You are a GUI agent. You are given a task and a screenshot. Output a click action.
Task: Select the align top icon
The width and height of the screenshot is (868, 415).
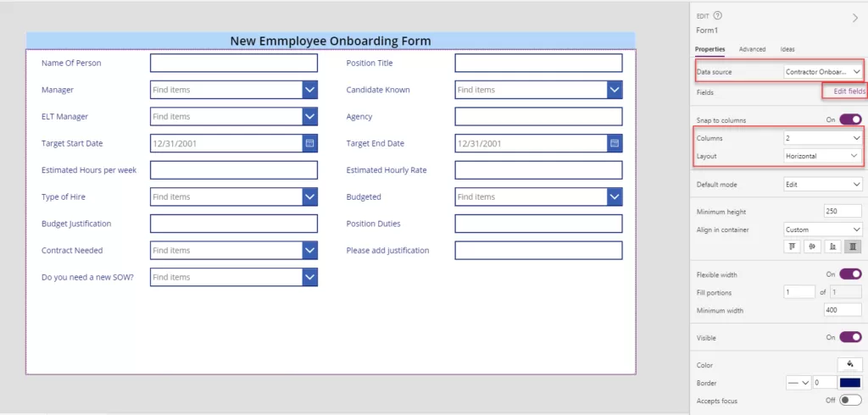(x=793, y=246)
